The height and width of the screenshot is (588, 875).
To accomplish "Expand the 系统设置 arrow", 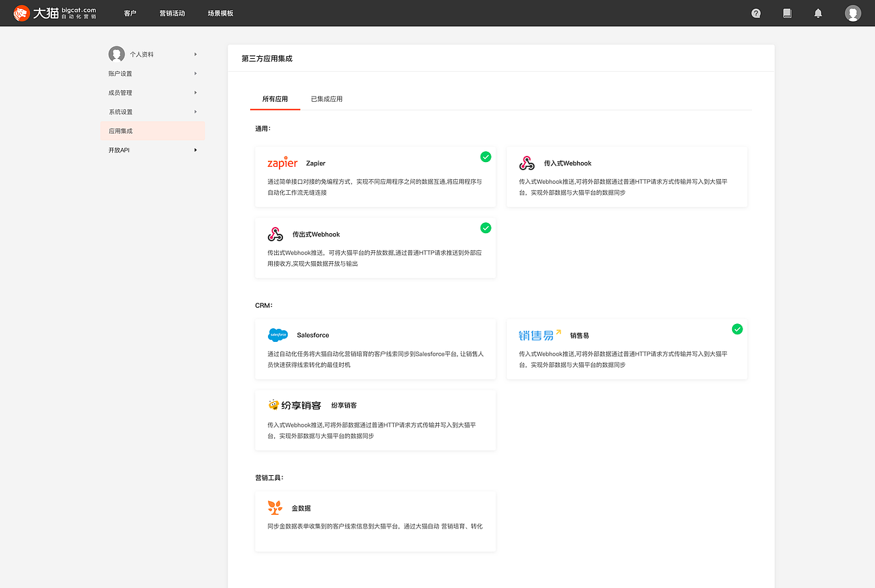I will click(196, 111).
